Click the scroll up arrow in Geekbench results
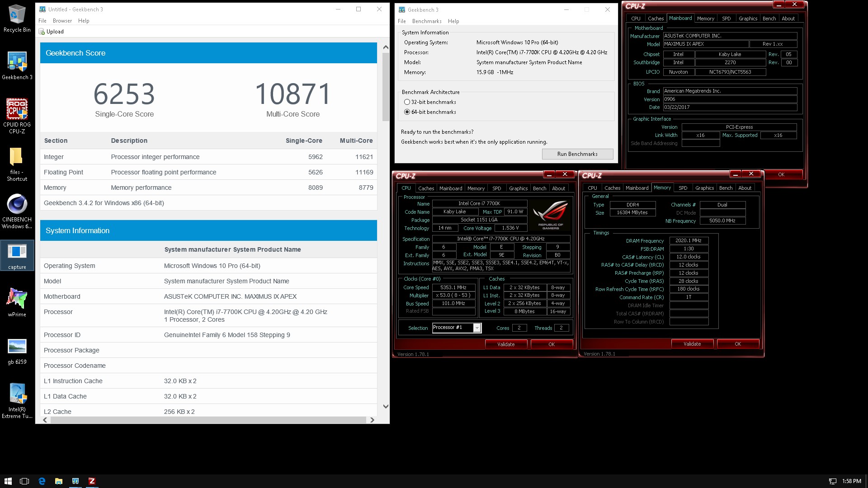This screenshot has height=488, width=868. 386,47
